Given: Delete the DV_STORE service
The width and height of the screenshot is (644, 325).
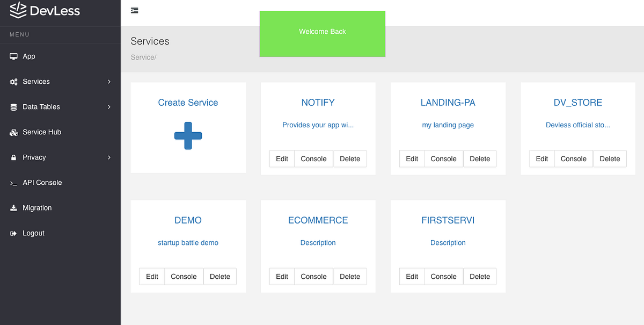Looking at the screenshot, I should (610, 158).
